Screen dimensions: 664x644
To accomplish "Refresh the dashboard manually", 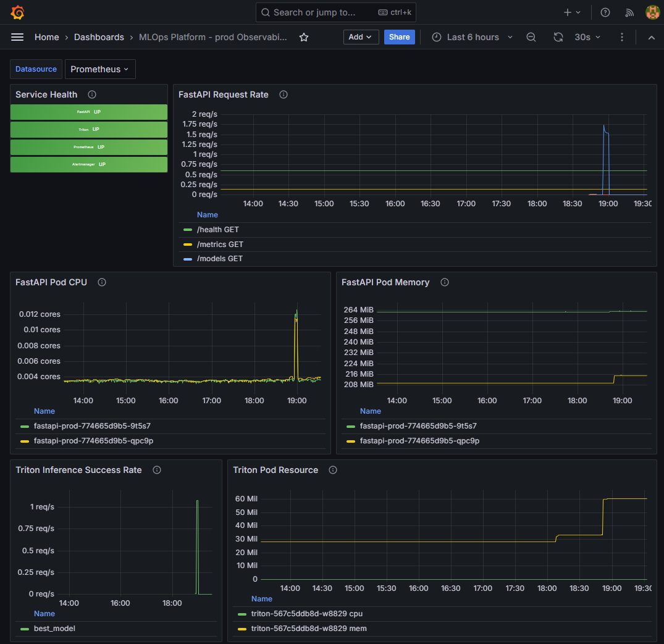I will 558,37.
